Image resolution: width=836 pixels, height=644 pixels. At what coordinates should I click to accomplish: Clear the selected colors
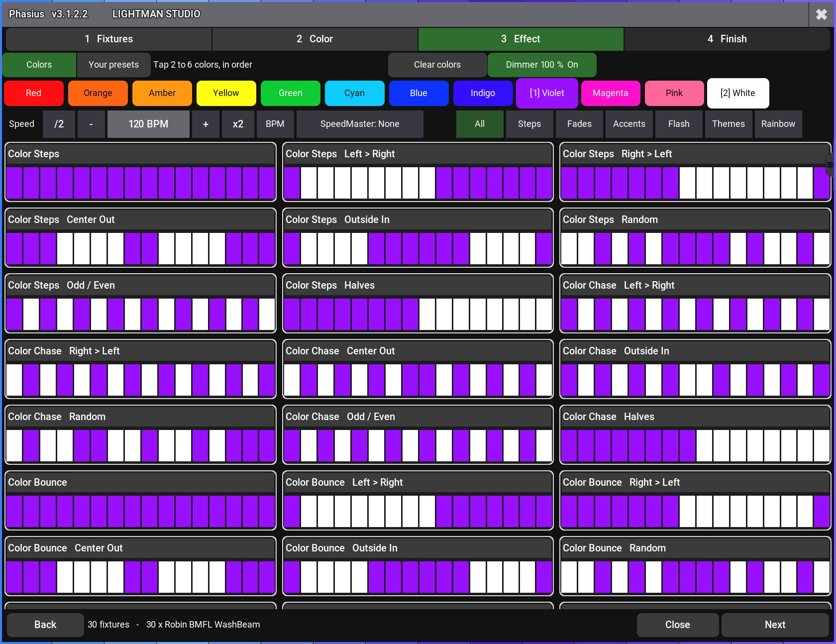[x=437, y=65]
